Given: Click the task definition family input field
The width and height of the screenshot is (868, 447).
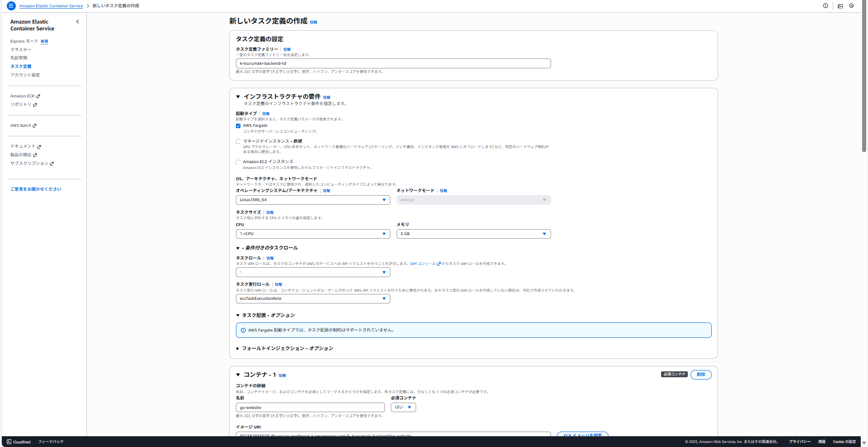Looking at the screenshot, I should tap(393, 63).
